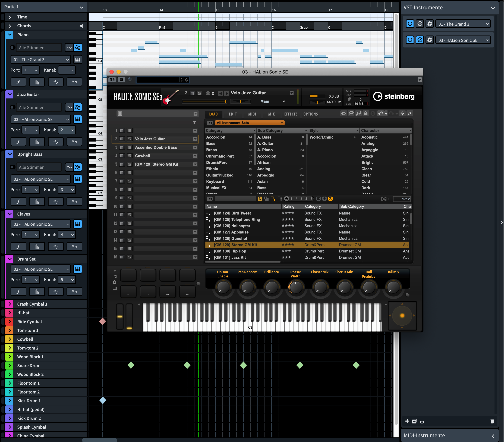The image size is (504, 442).
Task: Open the Piano track keyboard editor icon
Action: click(x=78, y=60)
